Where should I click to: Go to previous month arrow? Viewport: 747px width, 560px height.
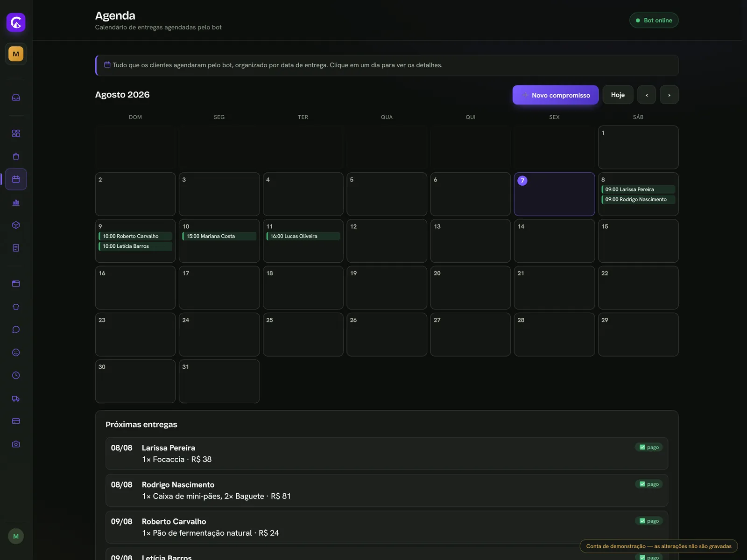tap(647, 95)
